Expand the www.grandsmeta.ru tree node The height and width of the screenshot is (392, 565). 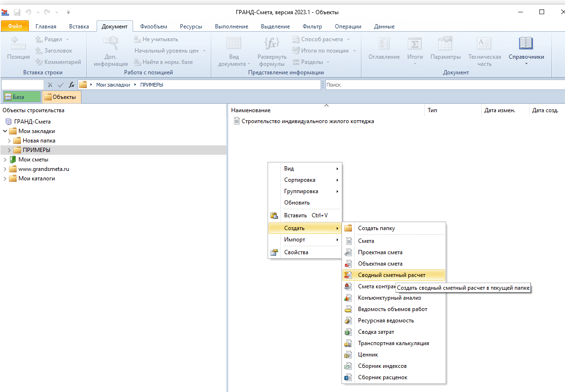[x=5, y=169]
